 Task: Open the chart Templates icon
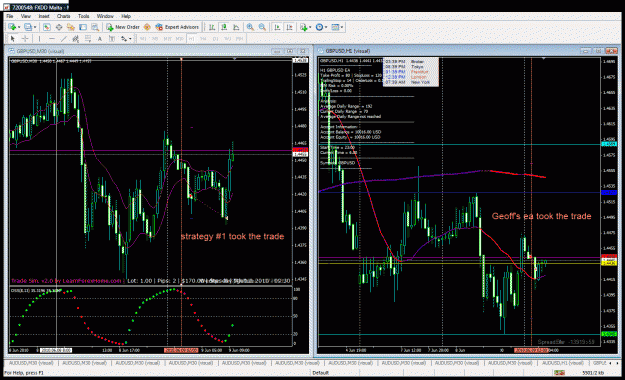point(335,27)
